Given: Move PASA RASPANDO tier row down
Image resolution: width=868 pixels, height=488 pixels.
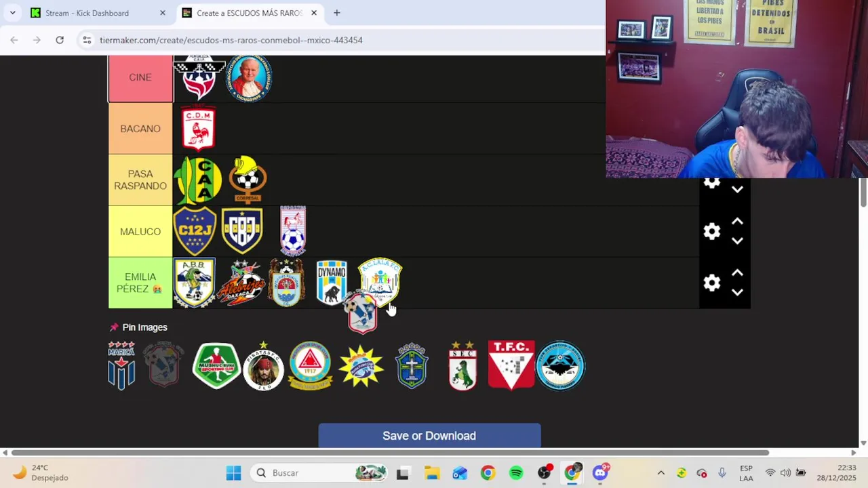Looking at the screenshot, I should coord(737,189).
